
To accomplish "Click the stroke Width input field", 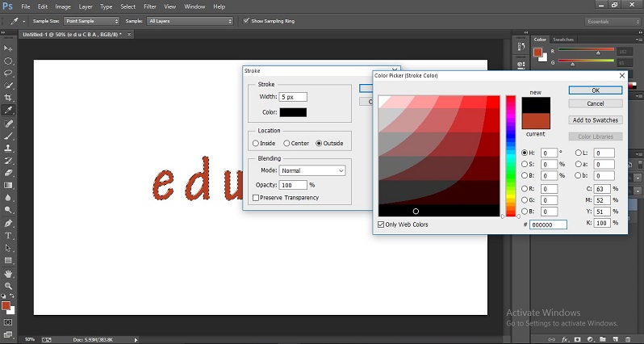I will [293, 97].
